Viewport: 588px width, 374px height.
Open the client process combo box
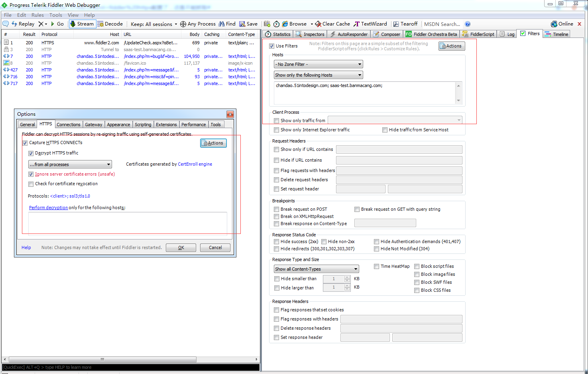click(x=395, y=120)
